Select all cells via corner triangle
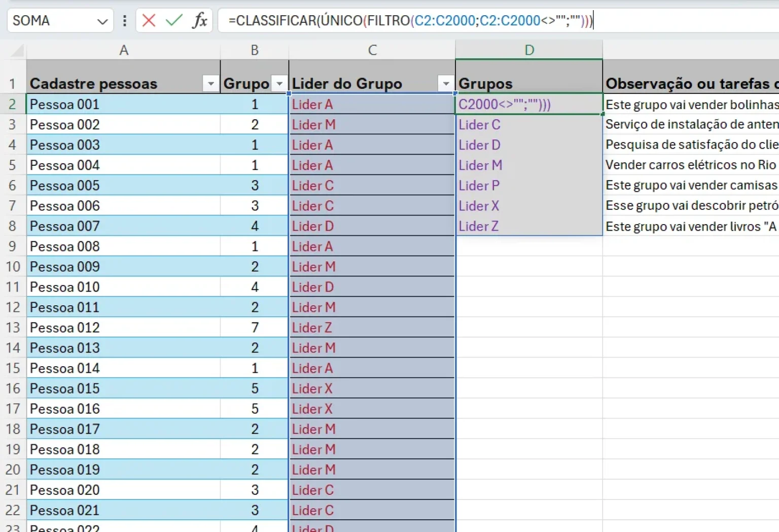The width and height of the screenshot is (779, 532). 17,50
